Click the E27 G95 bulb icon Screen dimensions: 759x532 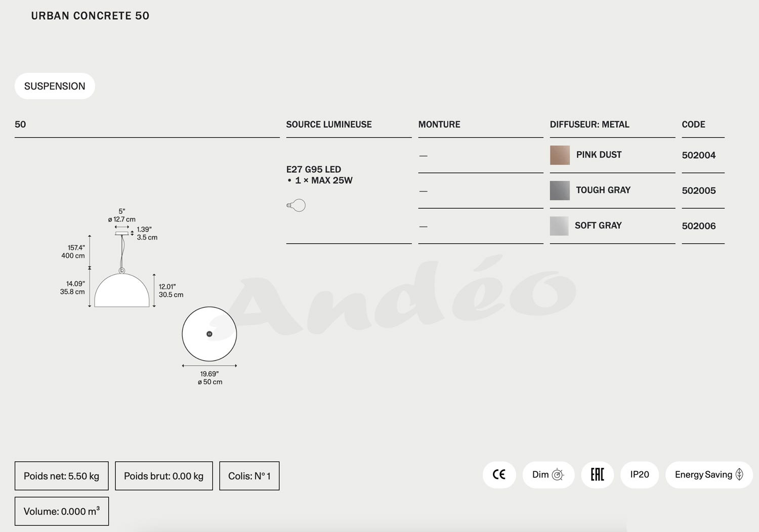pyautogui.click(x=296, y=205)
